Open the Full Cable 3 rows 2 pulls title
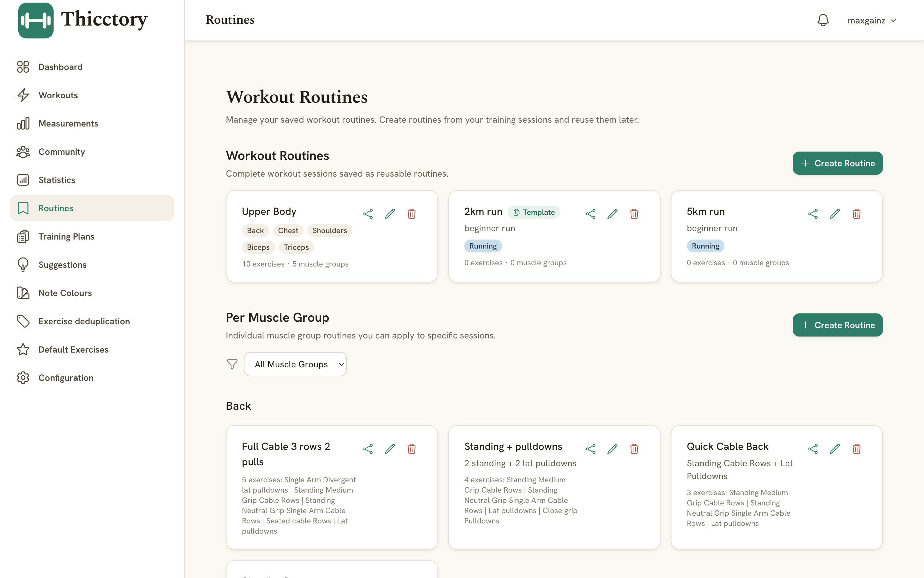Screen dimensions: 924x578 pos(286,454)
